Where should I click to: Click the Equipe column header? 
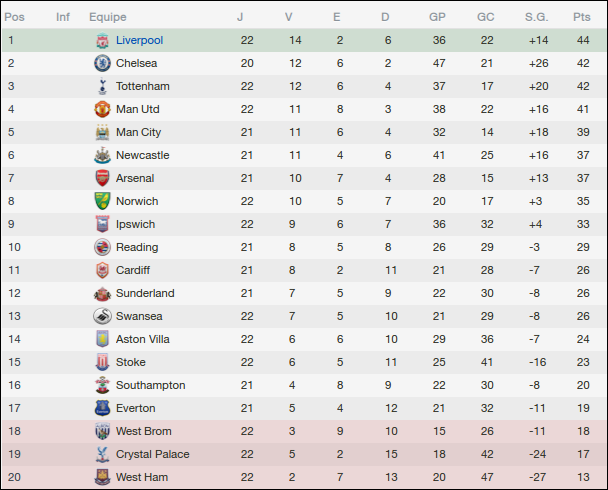click(107, 17)
